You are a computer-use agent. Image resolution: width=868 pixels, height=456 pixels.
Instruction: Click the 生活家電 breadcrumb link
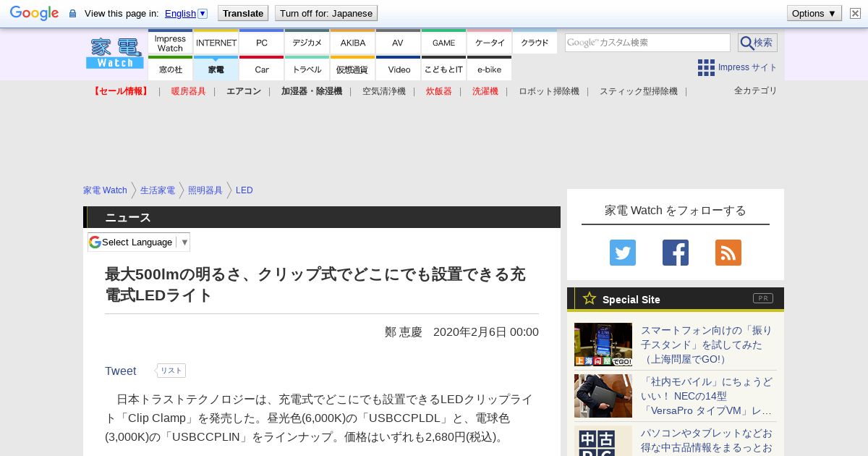(158, 190)
